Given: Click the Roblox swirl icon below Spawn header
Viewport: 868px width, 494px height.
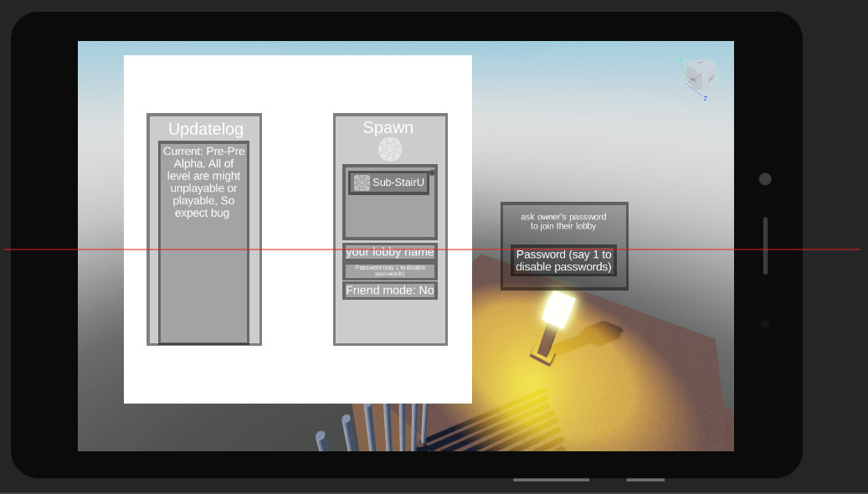Looking at the screenshot, I should click(x=389, y=148).
